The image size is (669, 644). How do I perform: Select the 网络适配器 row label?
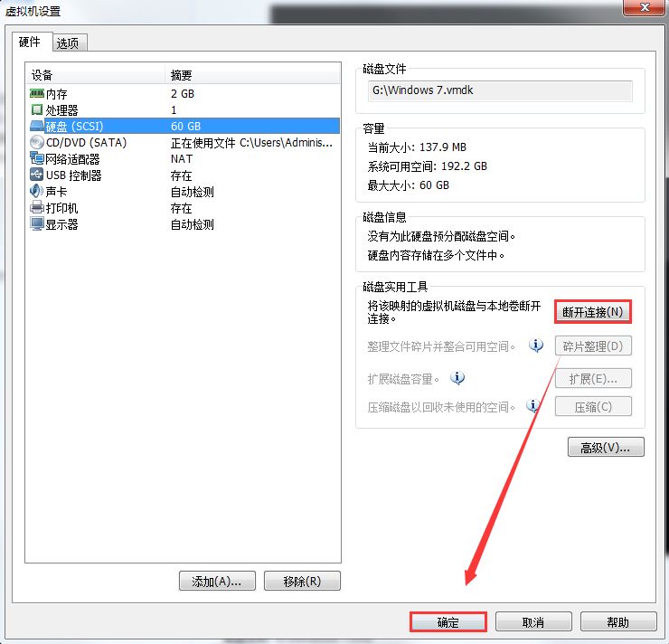[72, 159]
